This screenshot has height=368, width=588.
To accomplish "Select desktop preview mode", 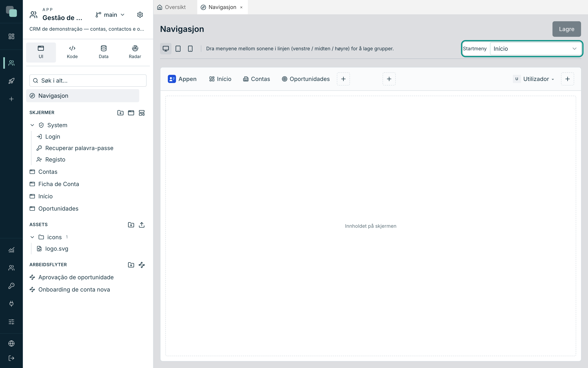I will pyautogui.click(x=166, y=49).
